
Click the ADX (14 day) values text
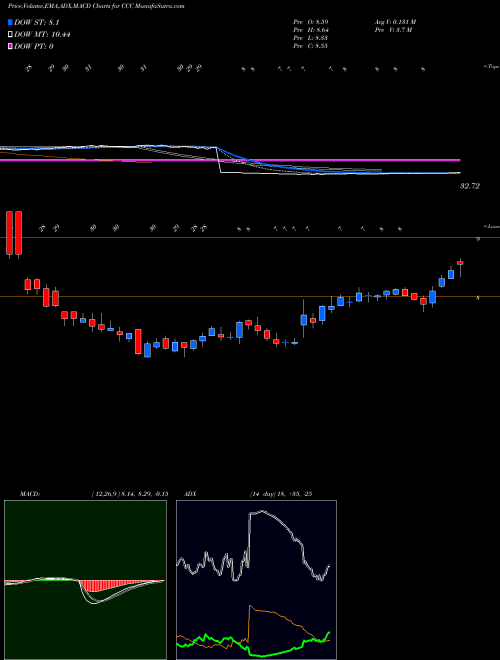click(280, 493)
